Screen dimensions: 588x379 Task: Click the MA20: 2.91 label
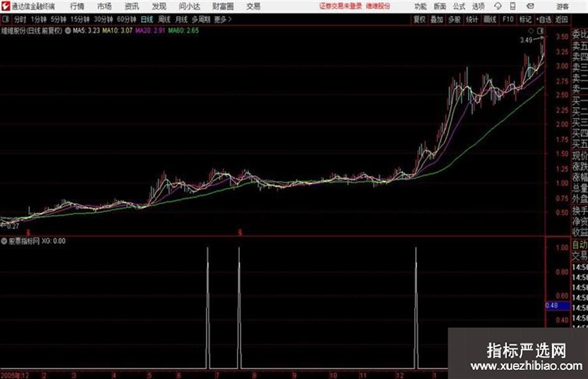coord(150,30)
